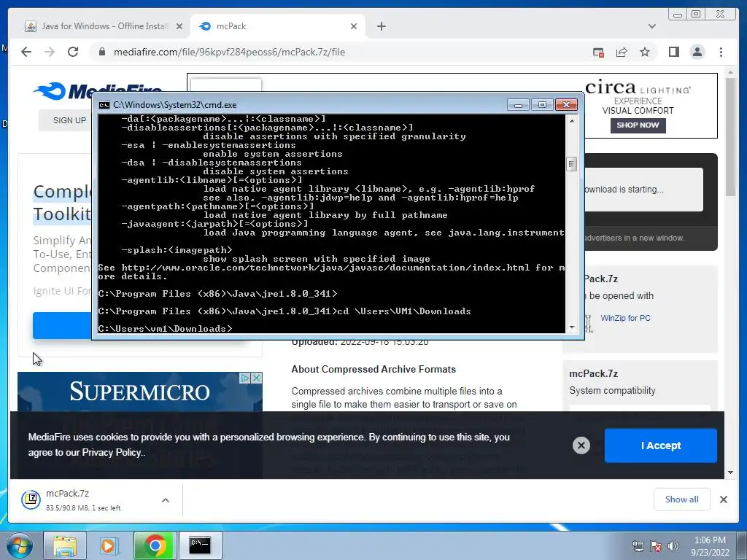Go back in Chrome browser

[26, 52]
